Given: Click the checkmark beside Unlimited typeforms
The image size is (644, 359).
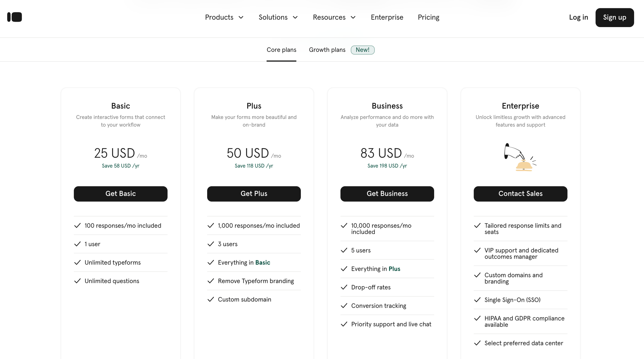Looking at the screenshot, I should click(x=78, y=262).
